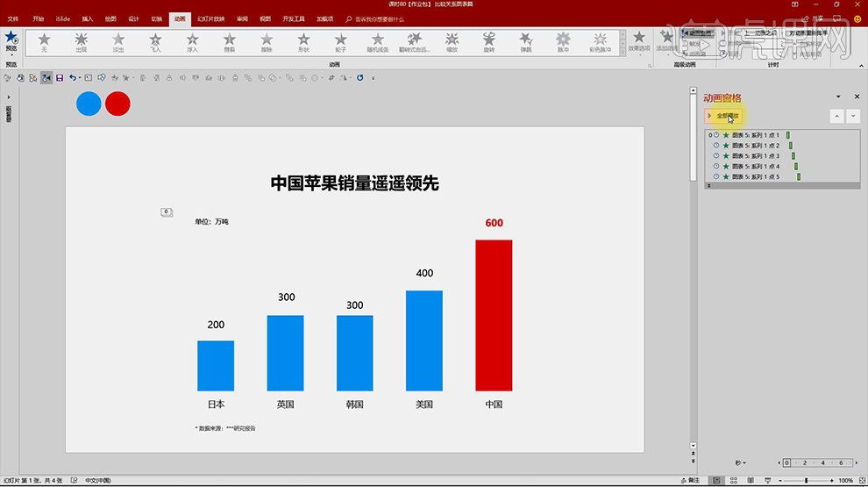Viewport: 868px width, 487px height.
Task: Click the zoom slider handle in status bar
Action: 806,481
